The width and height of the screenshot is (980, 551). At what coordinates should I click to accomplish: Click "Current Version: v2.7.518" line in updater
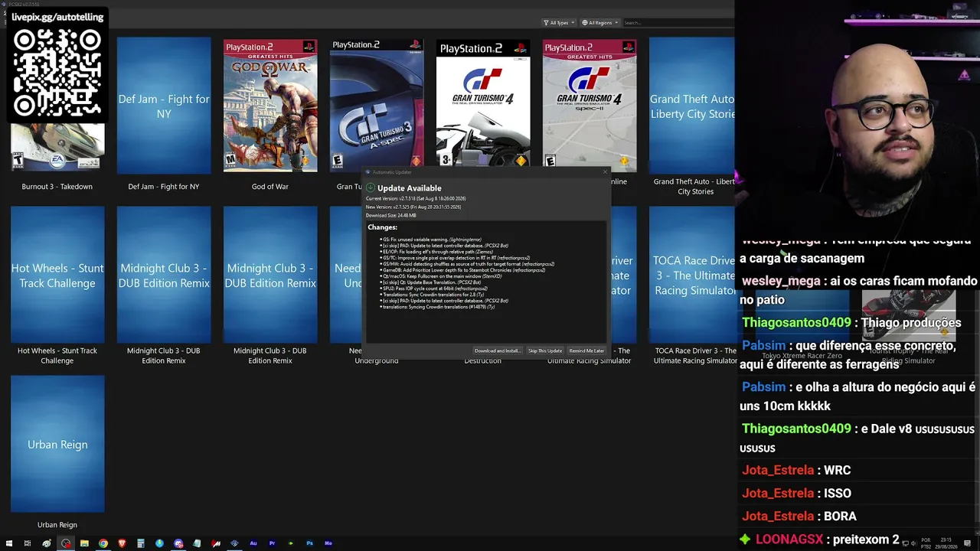pos(415,199)
